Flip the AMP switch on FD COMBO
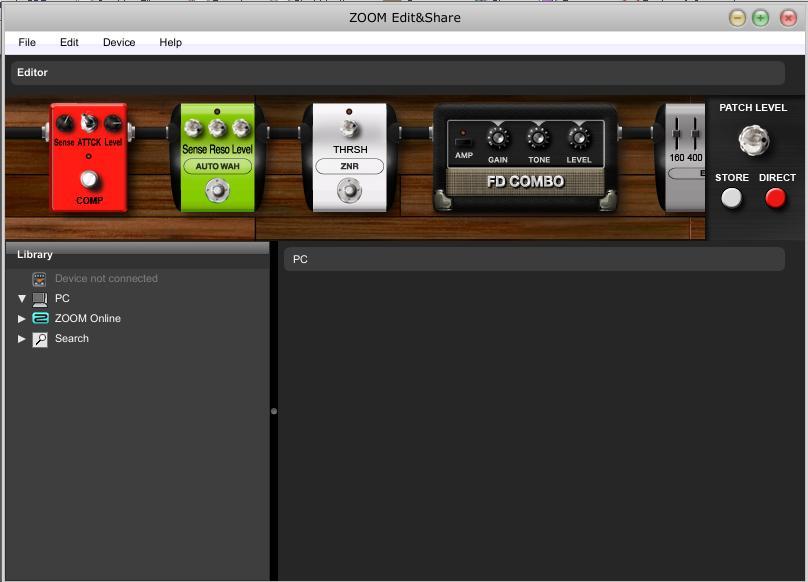808x582 pixels. 463,142
